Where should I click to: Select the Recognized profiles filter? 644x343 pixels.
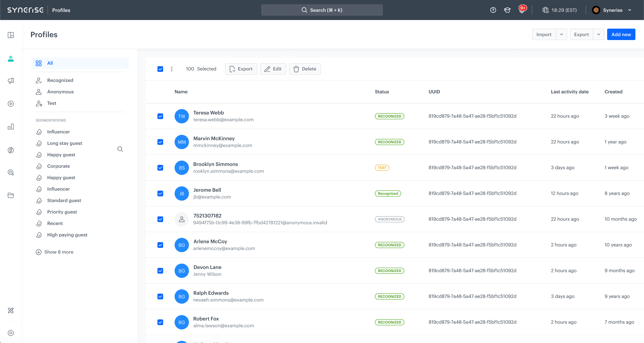tap(60, 80)
